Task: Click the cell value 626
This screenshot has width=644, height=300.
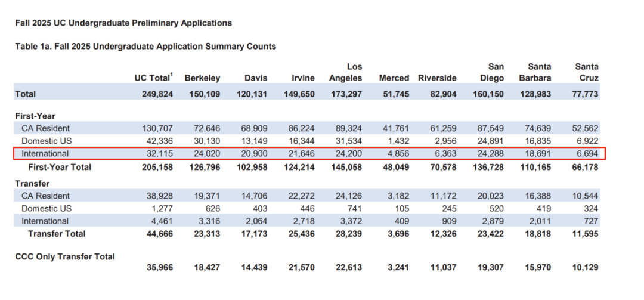Action: (212, 208)
